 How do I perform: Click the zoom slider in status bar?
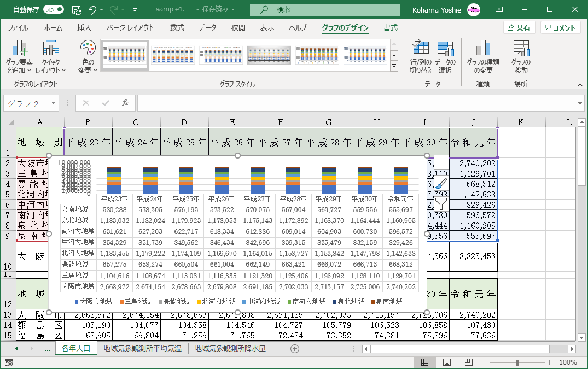point(517,362)
